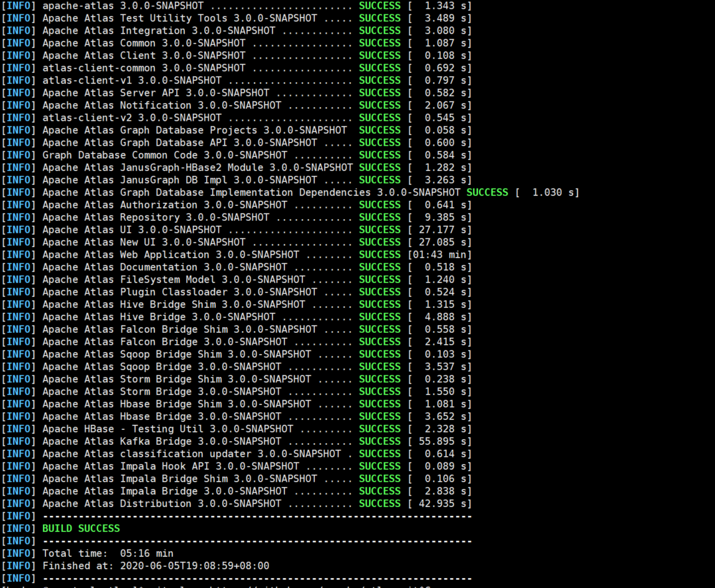Click the '42.935 s' Distribution time
Image resolution: width=715 pixels, height=588 pixels.
pos(443,503)
